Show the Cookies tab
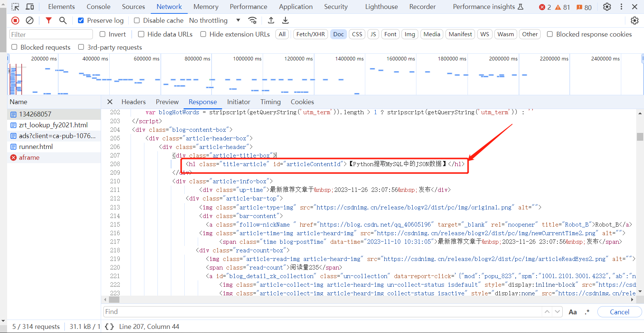 click(x=302, y=102)
